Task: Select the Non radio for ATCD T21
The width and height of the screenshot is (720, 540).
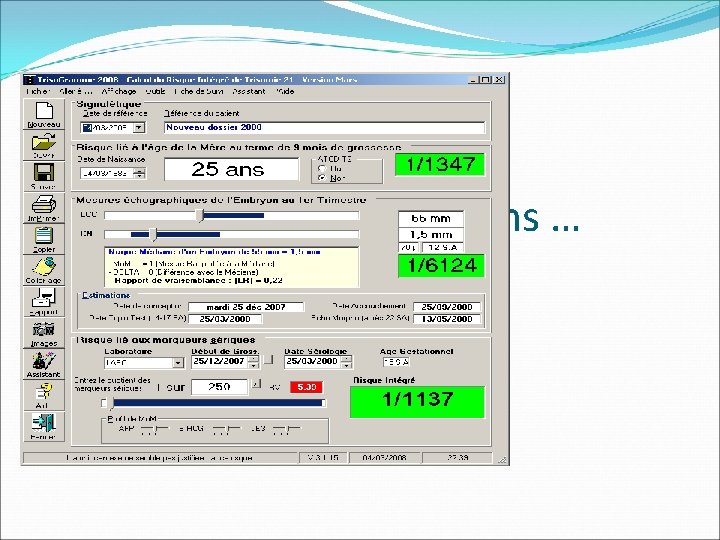Action: 322,178
